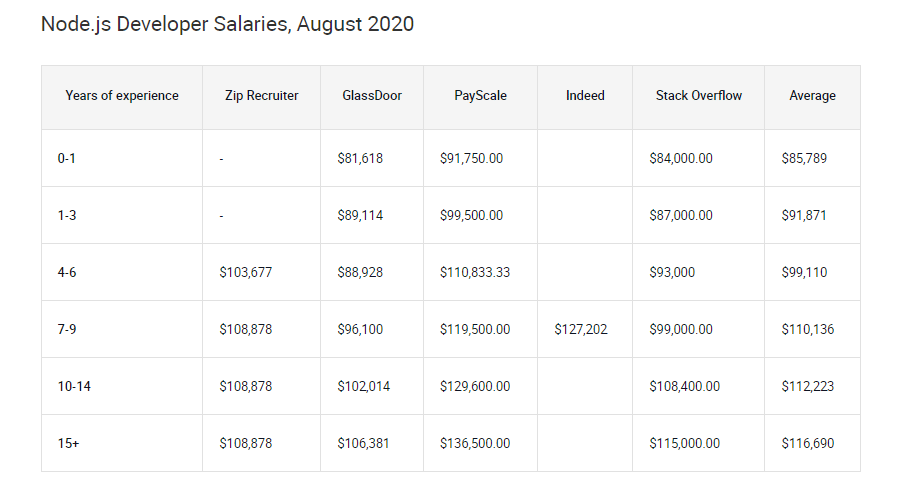Select the $103,677 Zip Recruiter cell

(245, 272)
